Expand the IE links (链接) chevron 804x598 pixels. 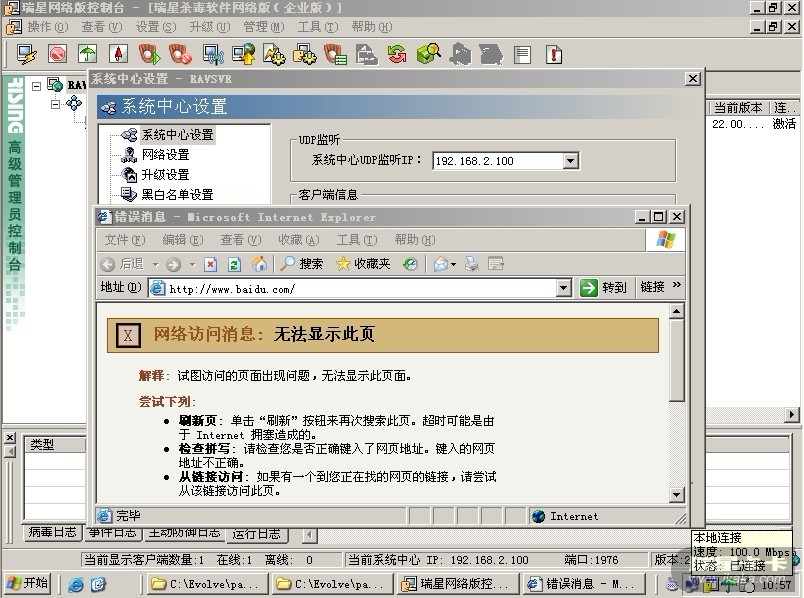677,285
